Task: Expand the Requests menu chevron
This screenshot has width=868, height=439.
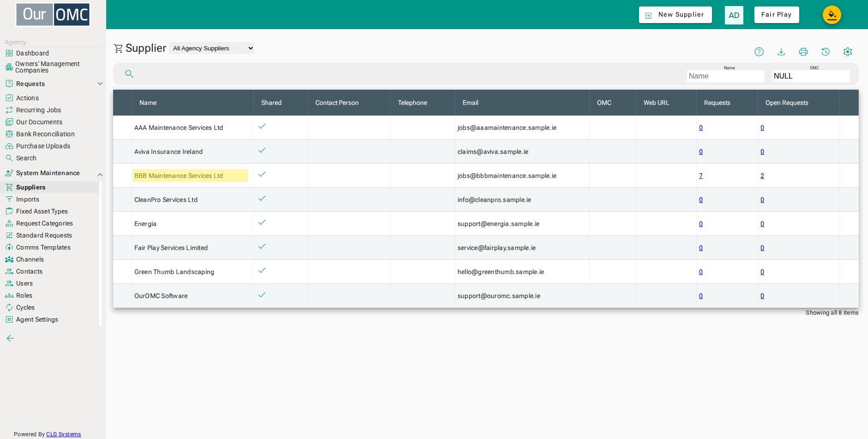Action: tap(100, 84)
